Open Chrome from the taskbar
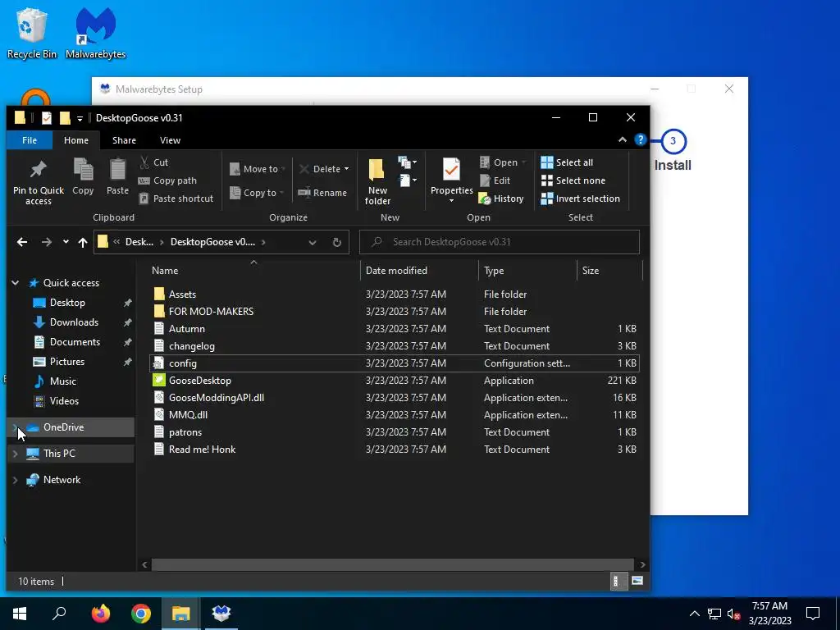 click(x=141, y=614)
